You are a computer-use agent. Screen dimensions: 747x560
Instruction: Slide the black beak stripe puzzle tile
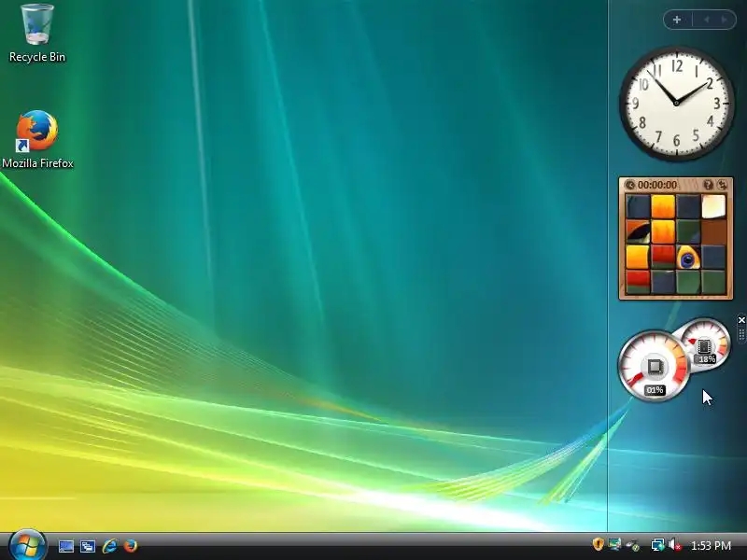point(638,231)
